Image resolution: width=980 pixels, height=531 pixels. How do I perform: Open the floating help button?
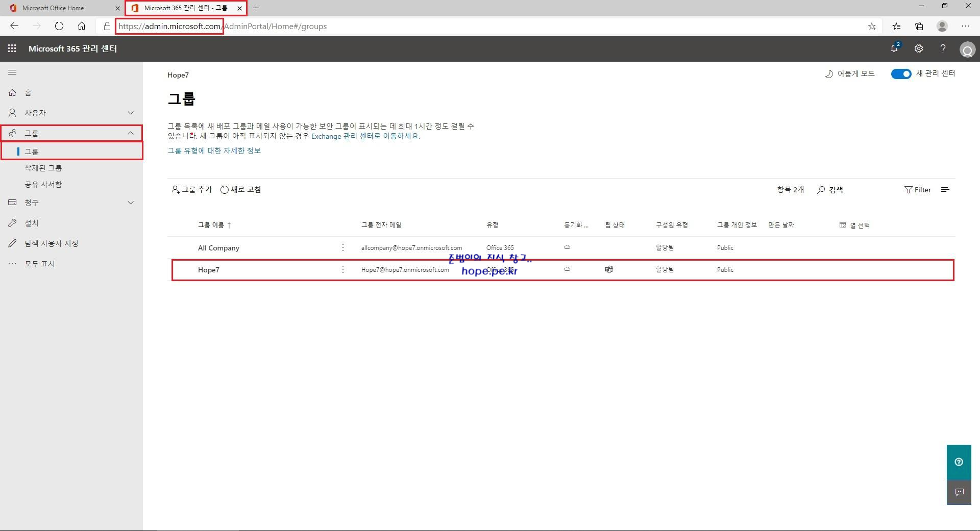pos(959,462)
